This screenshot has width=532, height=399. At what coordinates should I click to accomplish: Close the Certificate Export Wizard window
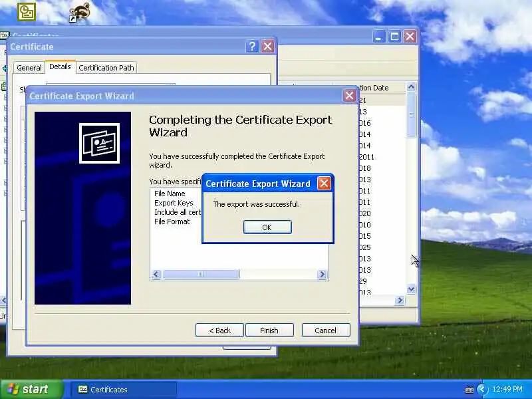[350, 96]
